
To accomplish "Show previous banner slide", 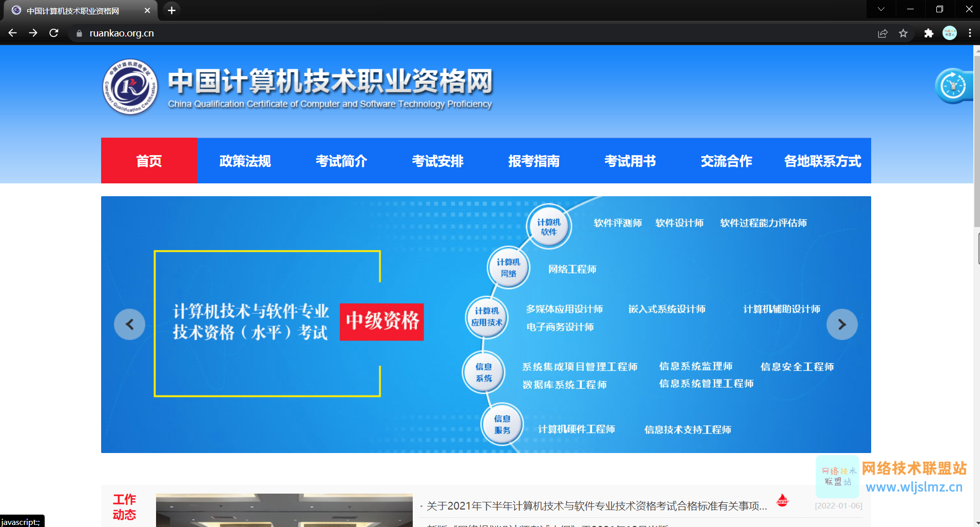I will coord(129,324).
